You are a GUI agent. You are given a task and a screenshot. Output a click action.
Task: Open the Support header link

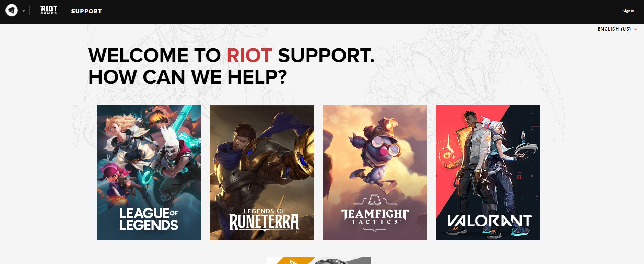tap(86, 11)
